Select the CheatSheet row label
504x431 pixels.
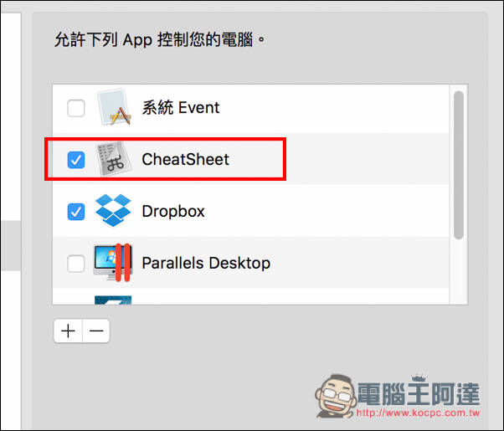(186, 159)
